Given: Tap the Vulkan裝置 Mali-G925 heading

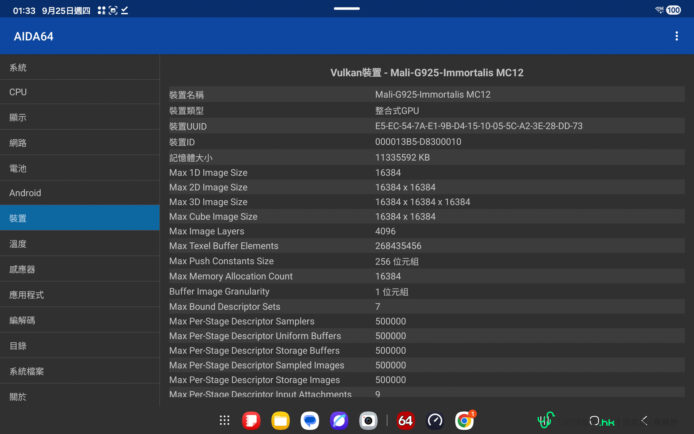Looking at the screenshot, I should click(427, 73).
